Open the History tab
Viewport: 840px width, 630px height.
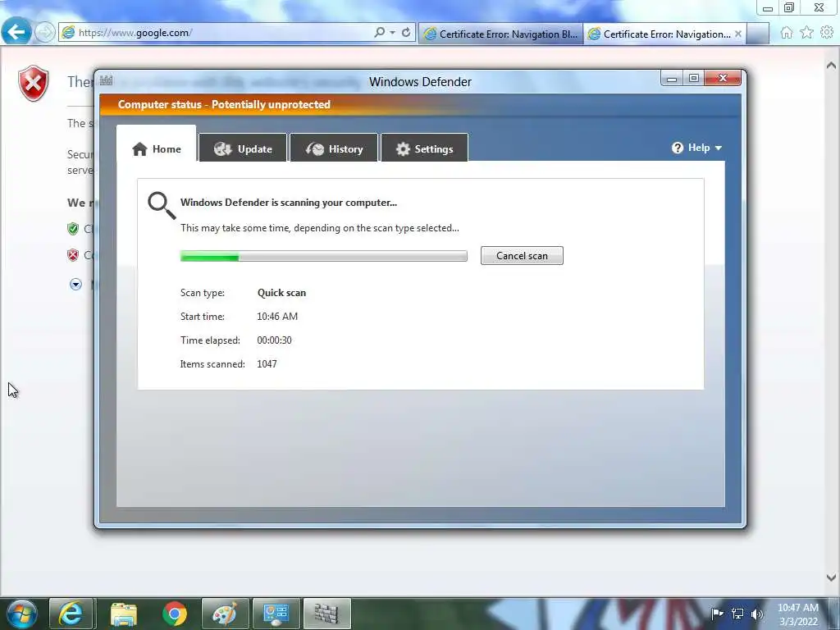[334, 148]
